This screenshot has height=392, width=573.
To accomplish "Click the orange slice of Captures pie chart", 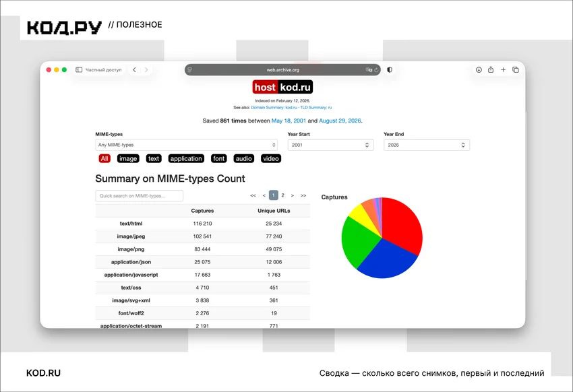I will click(x=370, y=208).
